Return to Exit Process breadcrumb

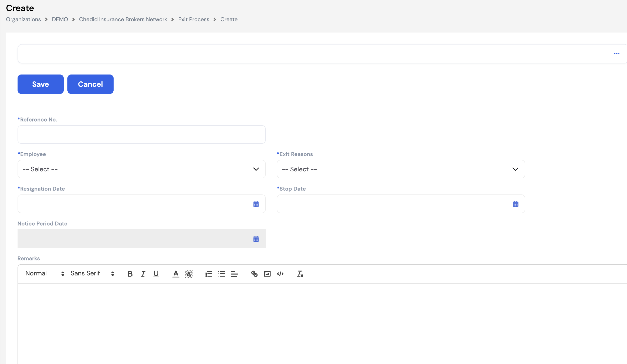tap(194, 19)
